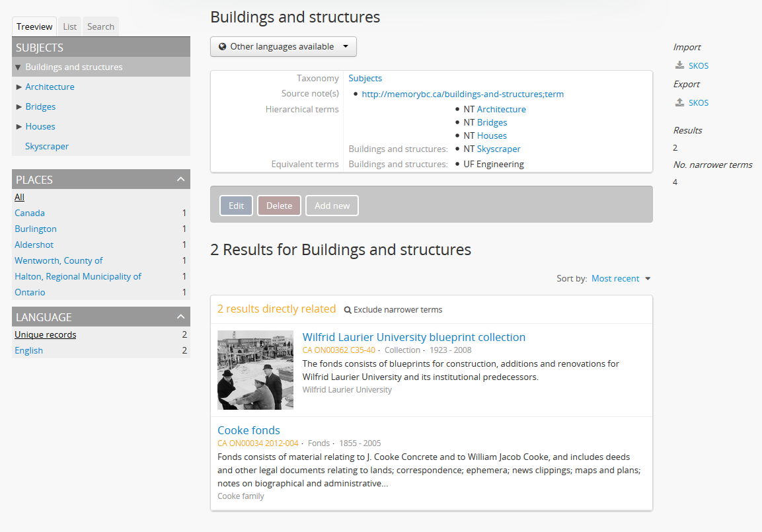Image resolution: width=762 pixels, height=532 pixels.
Task: Switch to the List tab
Action: point(69,26)
